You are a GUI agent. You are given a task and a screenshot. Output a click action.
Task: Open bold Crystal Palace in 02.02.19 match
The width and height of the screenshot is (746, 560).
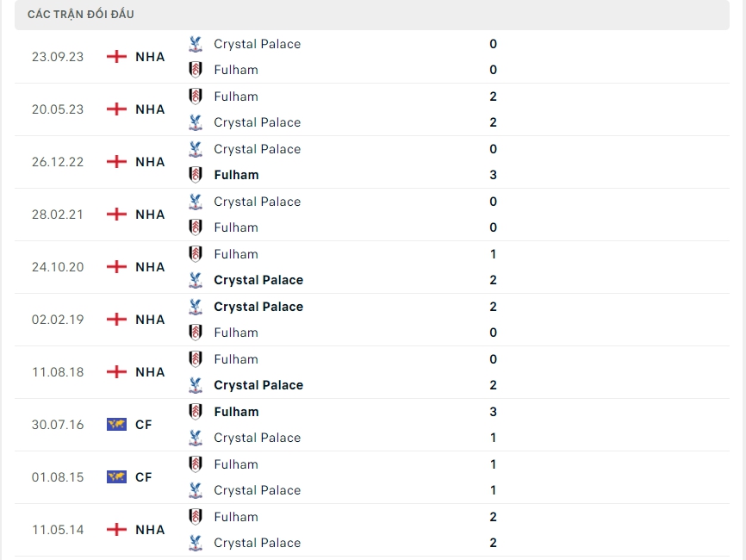[x=258, y=307]
